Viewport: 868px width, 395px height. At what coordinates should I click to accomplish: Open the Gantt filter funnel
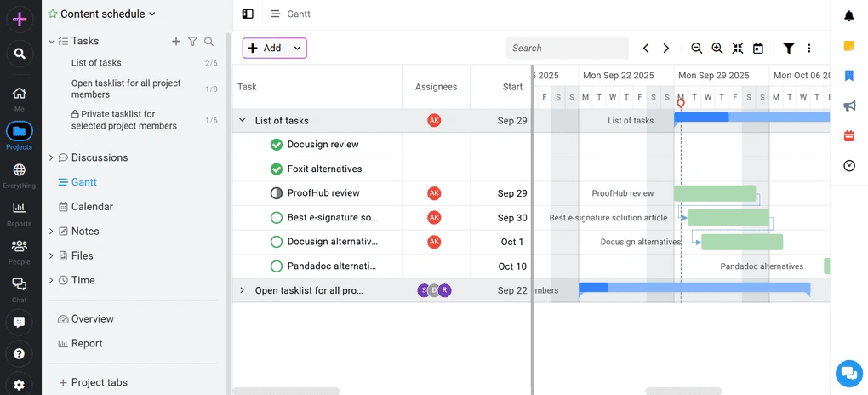click(789, 49)
